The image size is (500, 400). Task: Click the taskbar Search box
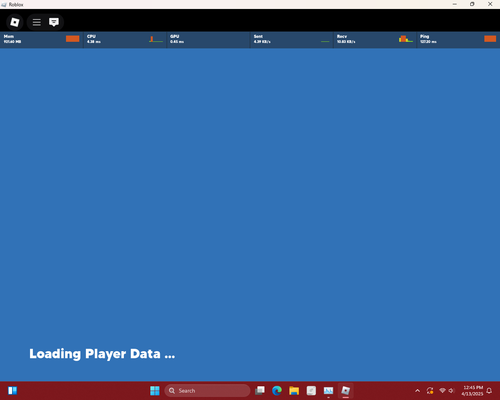pyautogui.click(x=207, y=390)
